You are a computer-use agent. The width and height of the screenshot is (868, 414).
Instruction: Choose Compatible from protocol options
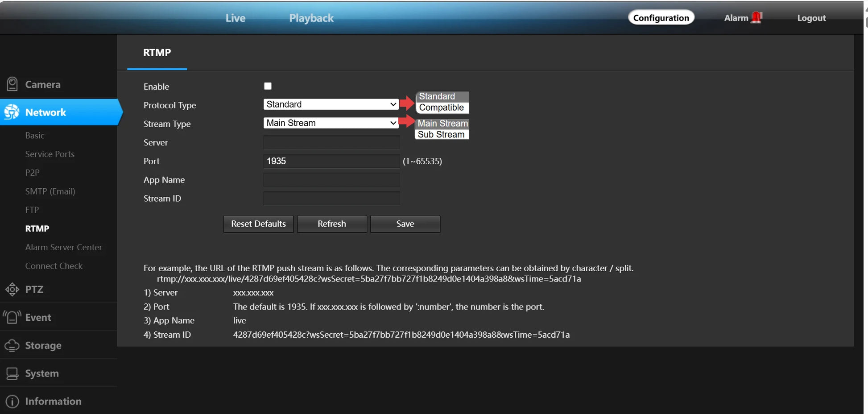[441, 108]
